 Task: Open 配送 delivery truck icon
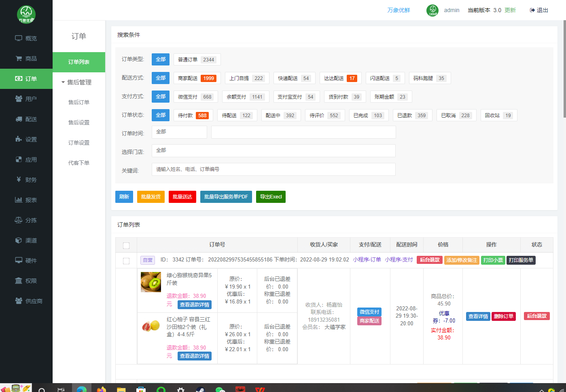click(19, 119)
